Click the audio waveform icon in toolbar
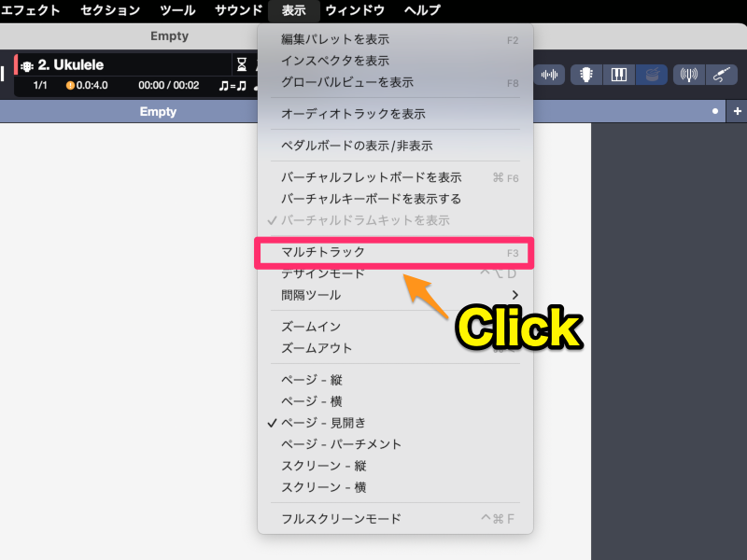Screen dimensions: 747x560 click(x=550, y=75)
